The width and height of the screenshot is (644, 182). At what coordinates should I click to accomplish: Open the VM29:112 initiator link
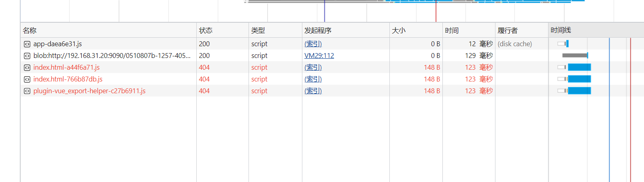(319, 56)
